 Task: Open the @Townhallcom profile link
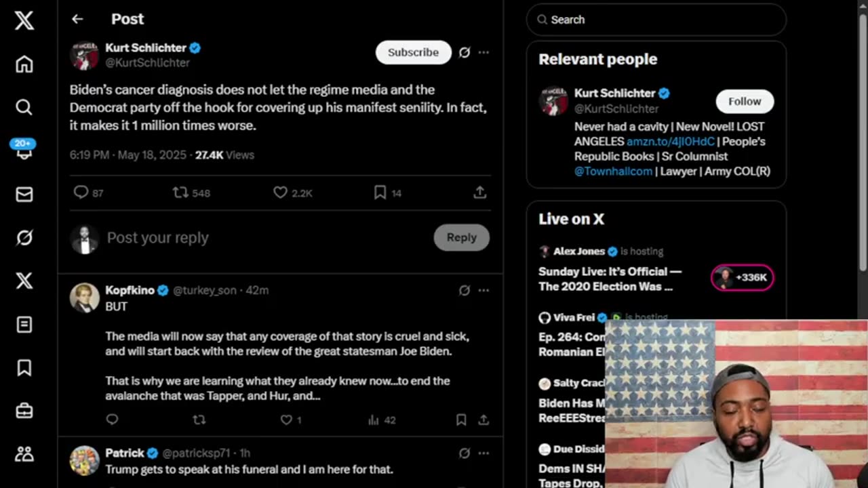click(613, 171)
